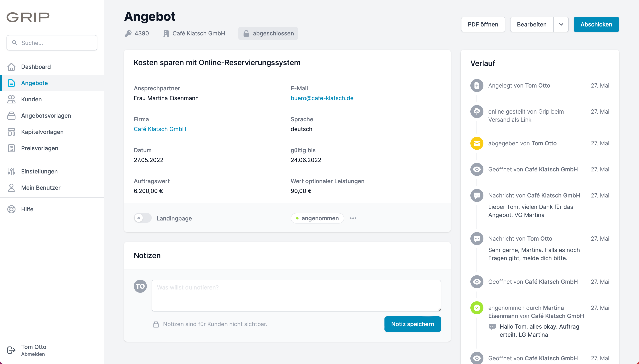Viewport: 639px width, 364px height.
Task: Open Einstellungen with the sliders icon
Action: pos(11,171)
